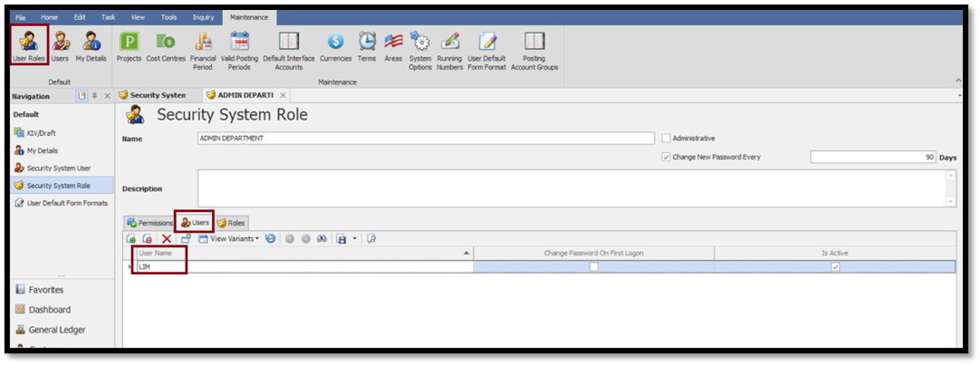
Task: Open User Default Form Format
Action: (487, 50)
